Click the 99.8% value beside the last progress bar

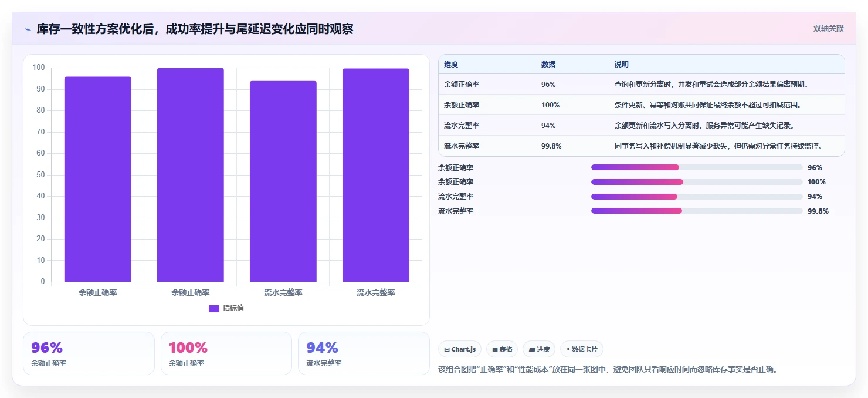tap(818, 211)
